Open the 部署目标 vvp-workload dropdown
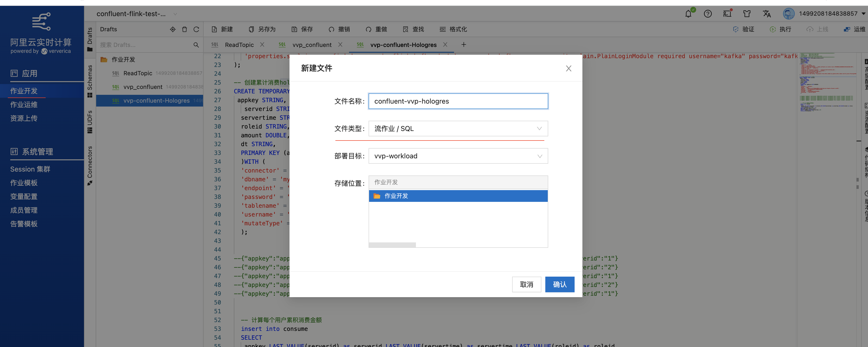 click(458, 156)
